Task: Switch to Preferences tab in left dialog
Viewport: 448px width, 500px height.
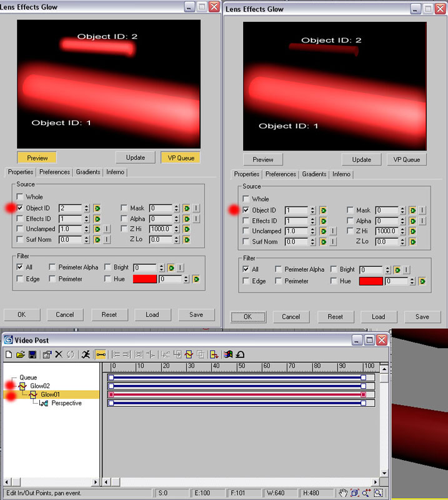Action: 54,172
